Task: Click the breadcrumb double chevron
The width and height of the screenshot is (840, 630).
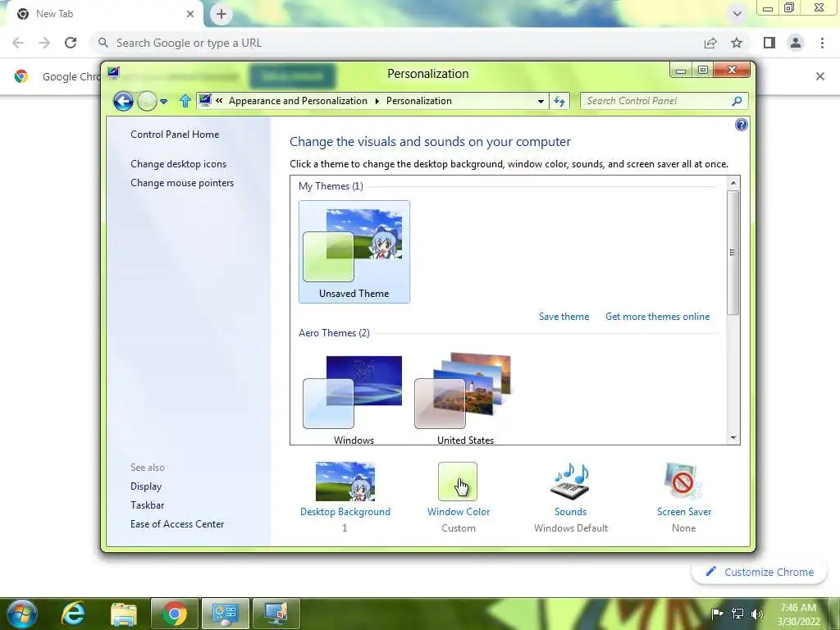Action: click(219, 101)
